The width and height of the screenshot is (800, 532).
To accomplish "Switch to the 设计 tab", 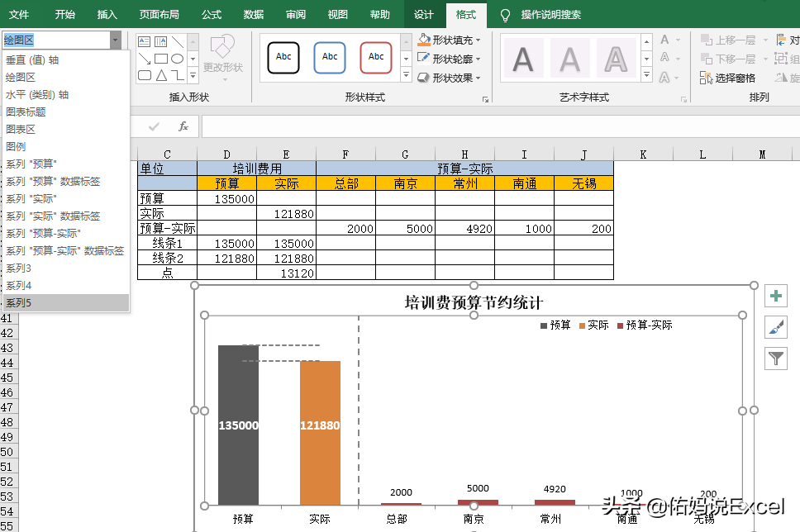I will (x=423, y=14).
